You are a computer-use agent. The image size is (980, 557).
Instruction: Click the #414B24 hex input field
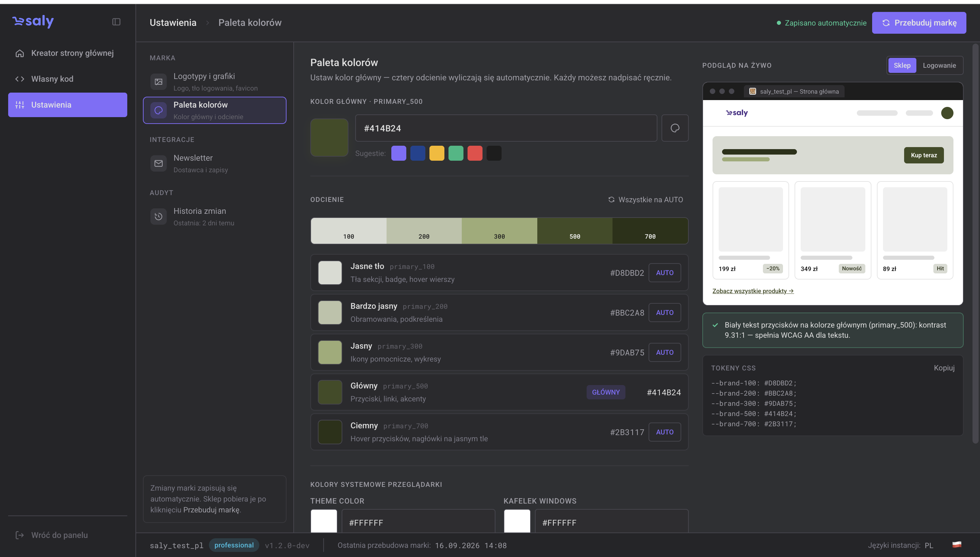click(506, 128)
